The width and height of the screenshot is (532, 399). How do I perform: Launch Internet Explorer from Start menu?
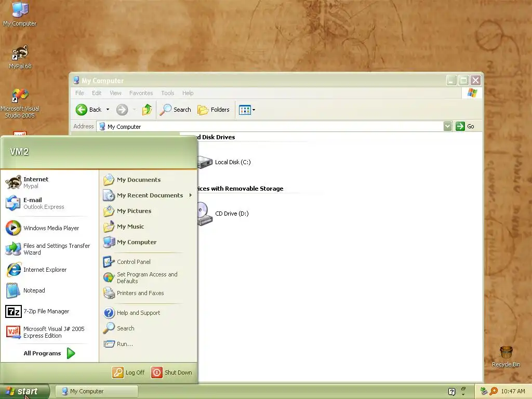tap(49, 270)
